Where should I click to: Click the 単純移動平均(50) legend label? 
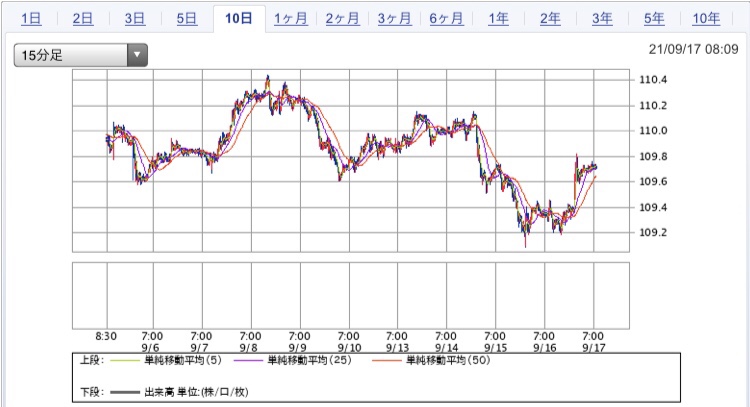click(x=448, y=360)
